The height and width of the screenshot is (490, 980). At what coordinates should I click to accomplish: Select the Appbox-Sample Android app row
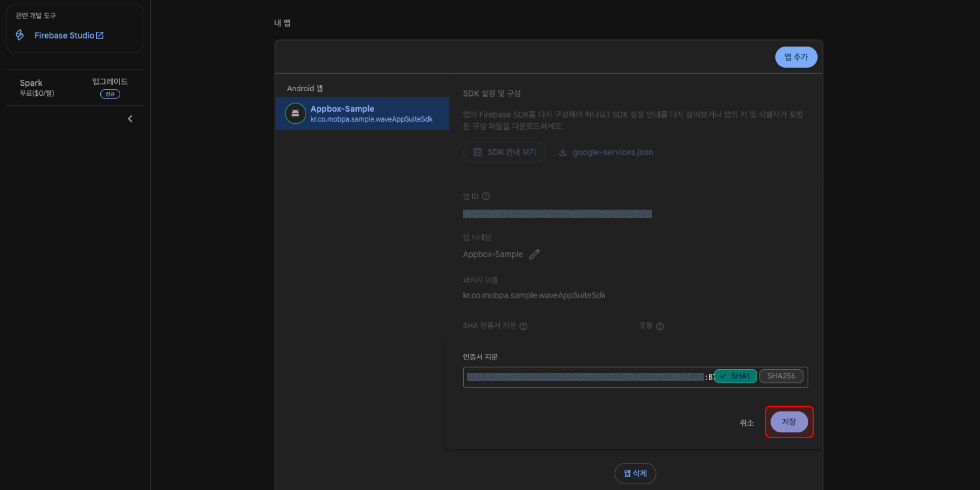(x=362, y=113)
